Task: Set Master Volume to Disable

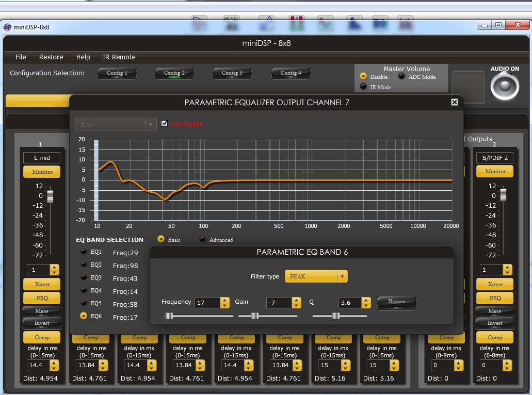Action: click(x=363, y=76)
